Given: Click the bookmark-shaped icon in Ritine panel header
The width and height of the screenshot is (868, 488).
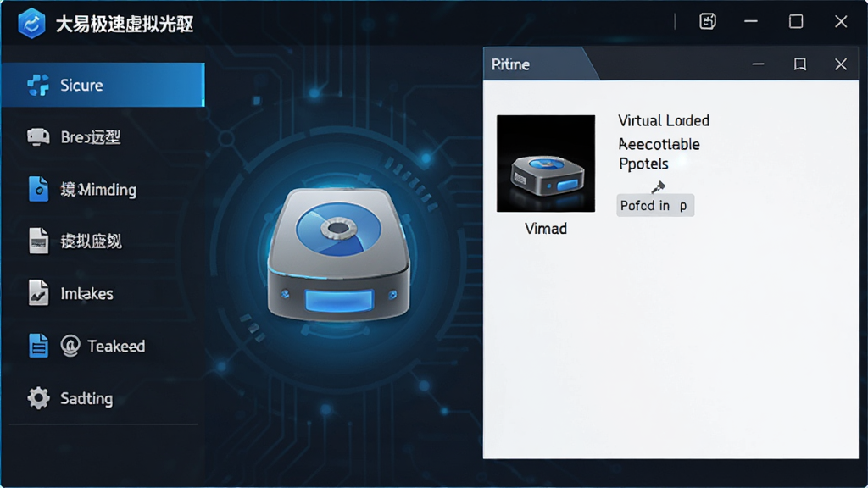Looking at the screenshot, I should click(x=800, y=64).
